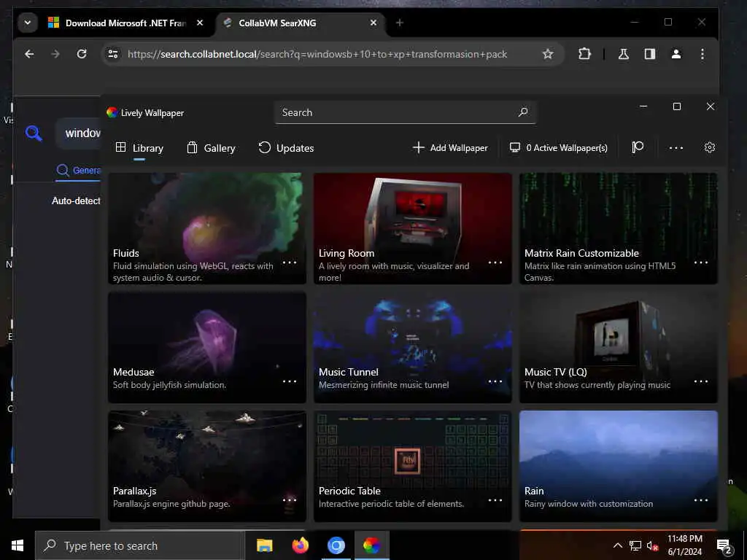Open the Chrome Labs flask icon
747x560 pixels.
pos(624,54)
